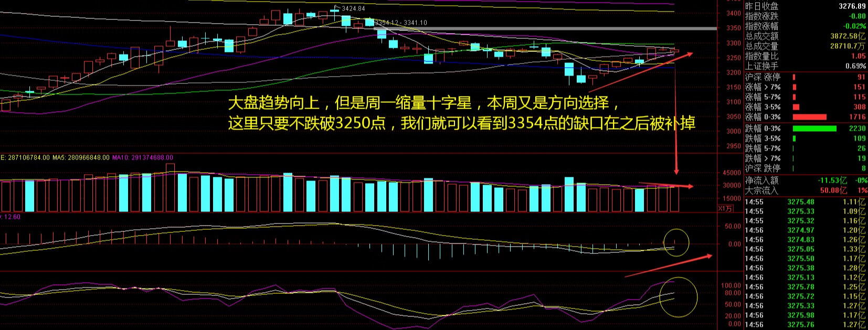Select the 总成交额 figure 3872.58亿
Image resolution: width=868 pixels, height=330 pixels.
[x=848, y=36]
